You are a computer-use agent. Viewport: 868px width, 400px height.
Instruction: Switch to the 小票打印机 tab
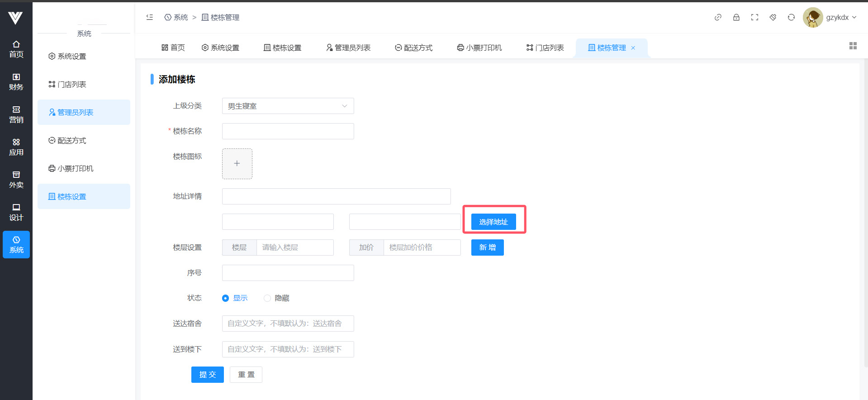coord(479,48)
